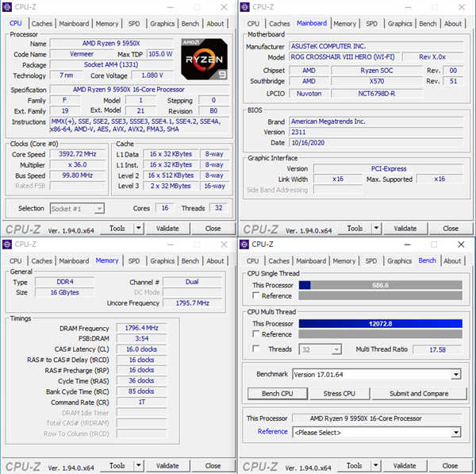Open the Memory tab in the CPU window

pos(107,23)
